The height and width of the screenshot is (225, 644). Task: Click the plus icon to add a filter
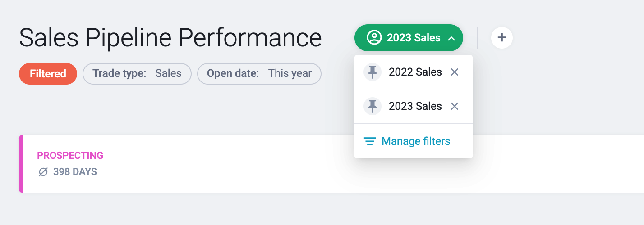pyautogui.click(x=502, y=38)
